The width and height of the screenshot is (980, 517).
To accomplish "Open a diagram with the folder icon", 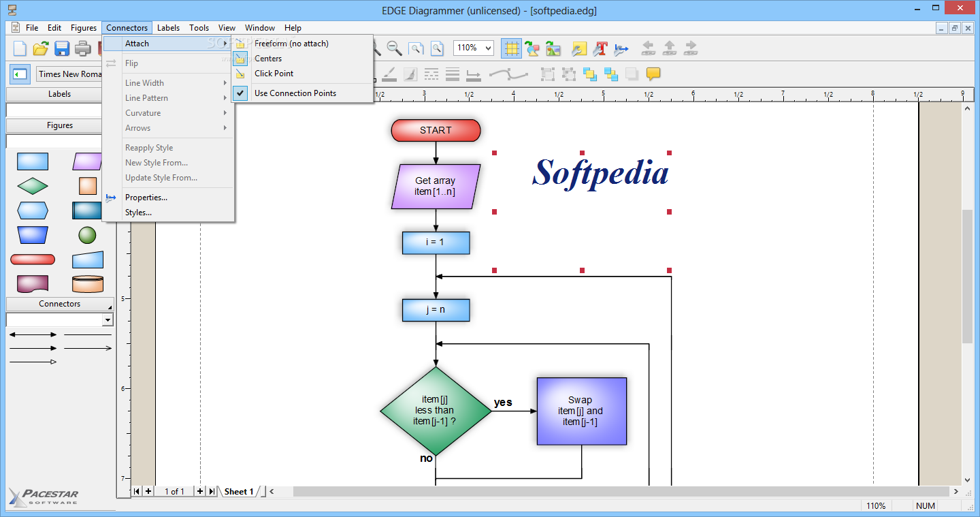I will pyautogui.click(x=41, y=48).
